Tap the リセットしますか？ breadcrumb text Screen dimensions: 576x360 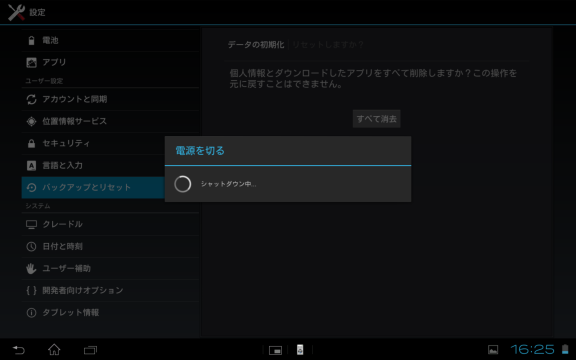point(328,45)
